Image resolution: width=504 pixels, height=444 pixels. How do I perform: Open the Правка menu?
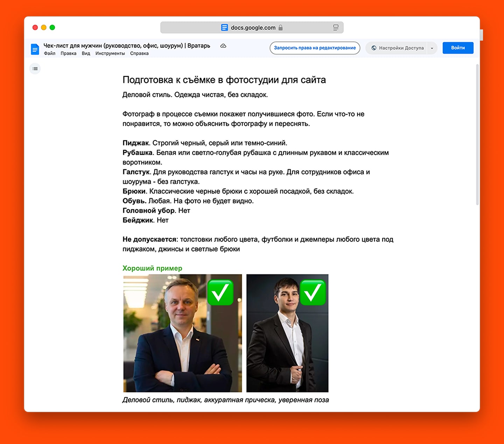click(x=68, y=54)
